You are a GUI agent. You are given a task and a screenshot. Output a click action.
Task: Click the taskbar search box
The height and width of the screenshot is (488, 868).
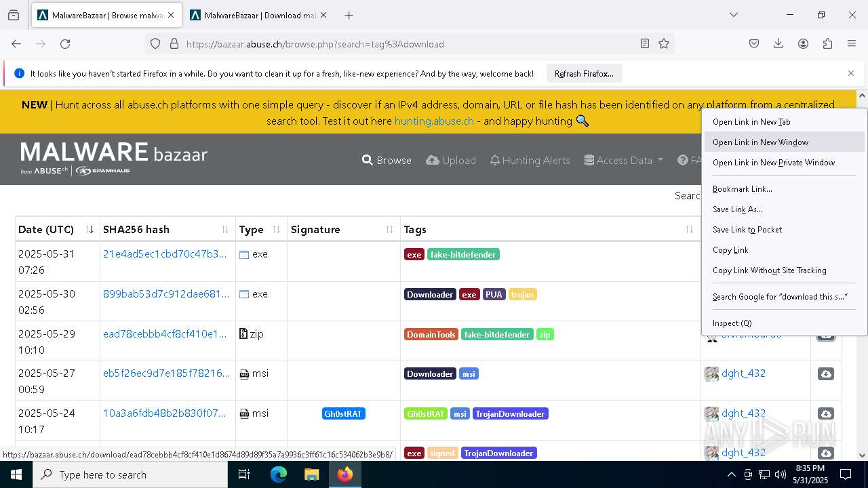tap(130, 474)
